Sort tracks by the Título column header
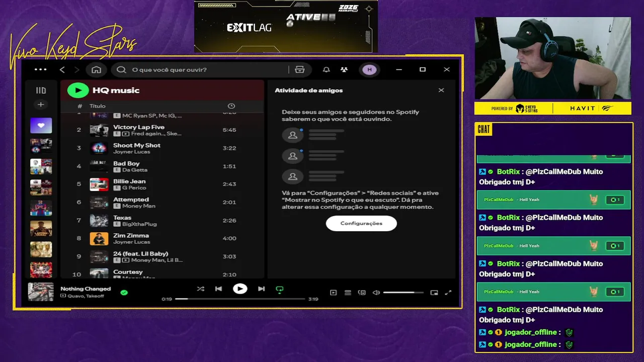 click(x=98, y=106)
